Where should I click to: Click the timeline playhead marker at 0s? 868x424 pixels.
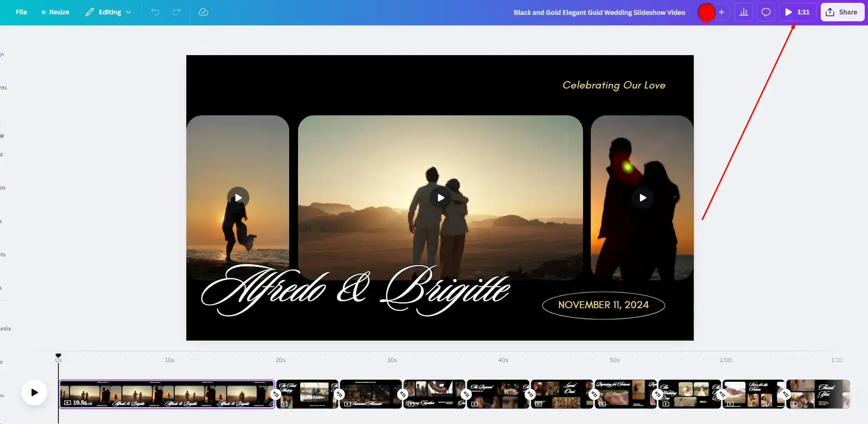58,356
